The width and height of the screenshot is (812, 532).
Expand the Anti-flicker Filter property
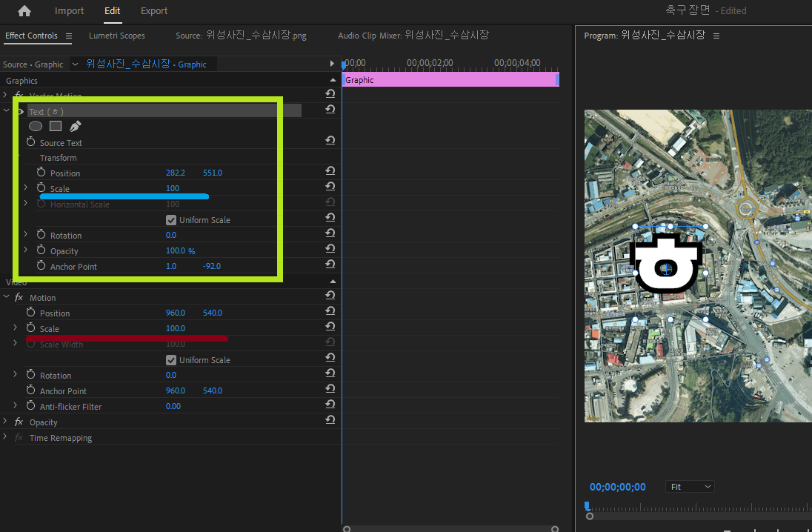pyautogui.click(x=15, y=405)
